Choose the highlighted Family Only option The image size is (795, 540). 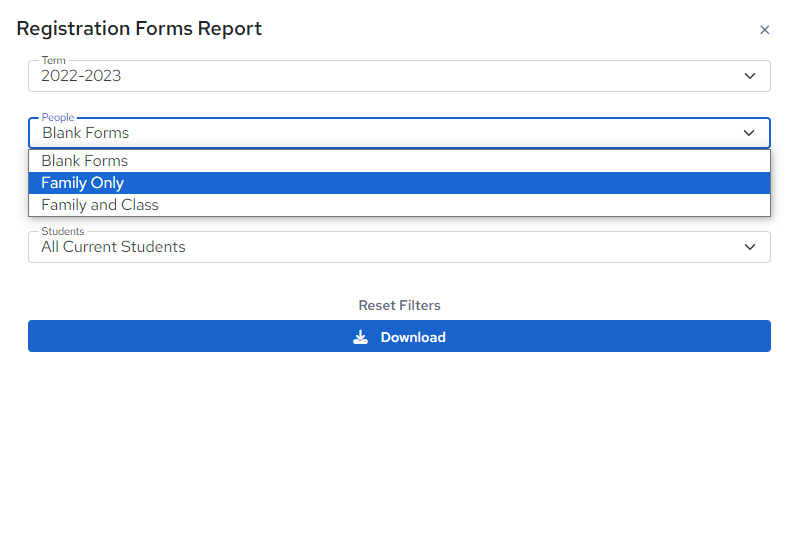point(399,183)
